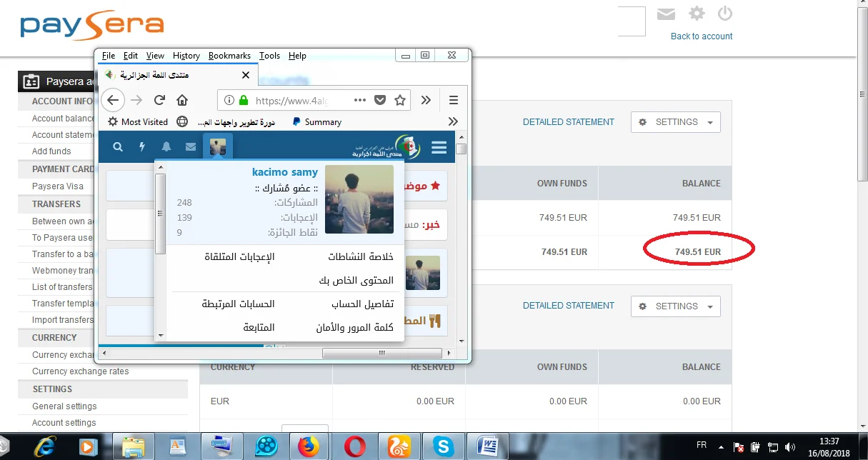Viewport: 868px width, 460px height.
Task: Expand the second SETTINGS dropdown
Action: click(x=676, y=306)
